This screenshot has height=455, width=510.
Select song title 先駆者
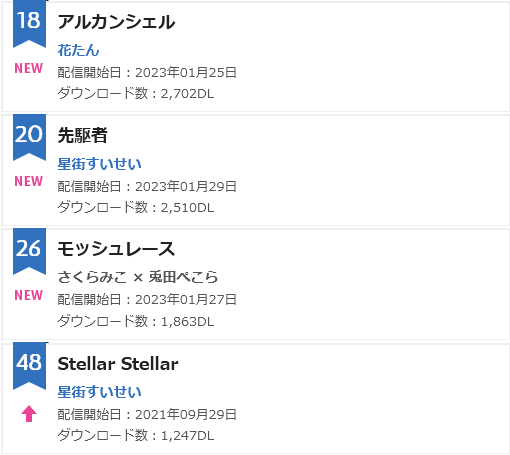click(82, 136)
